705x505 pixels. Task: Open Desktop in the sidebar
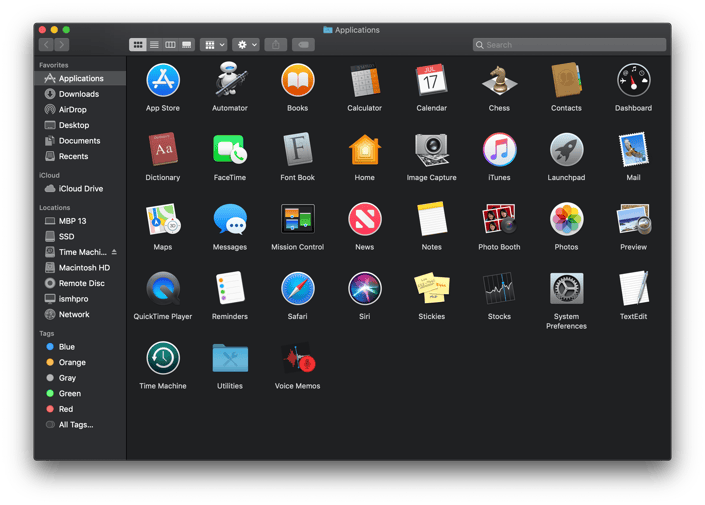(x=80, y=125)
